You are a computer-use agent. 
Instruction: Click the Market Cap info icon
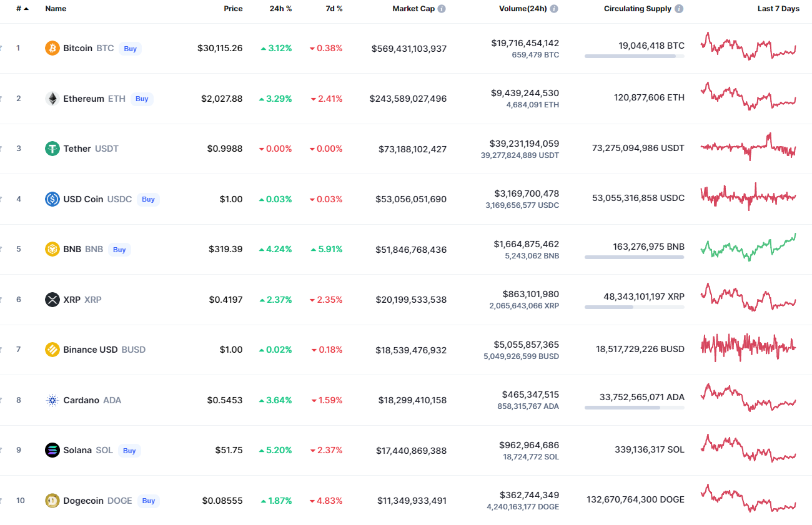click(442, 9)
